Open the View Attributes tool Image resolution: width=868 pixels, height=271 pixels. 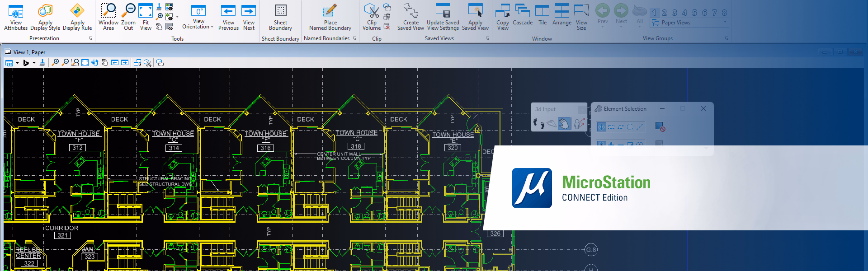tap(16, 16)
